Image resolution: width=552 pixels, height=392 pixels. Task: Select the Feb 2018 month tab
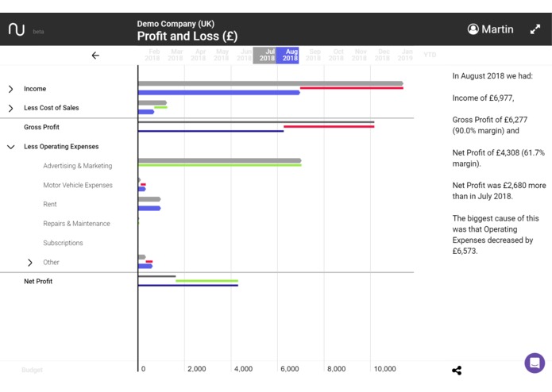pyautogui.click(x=152, y=55)
